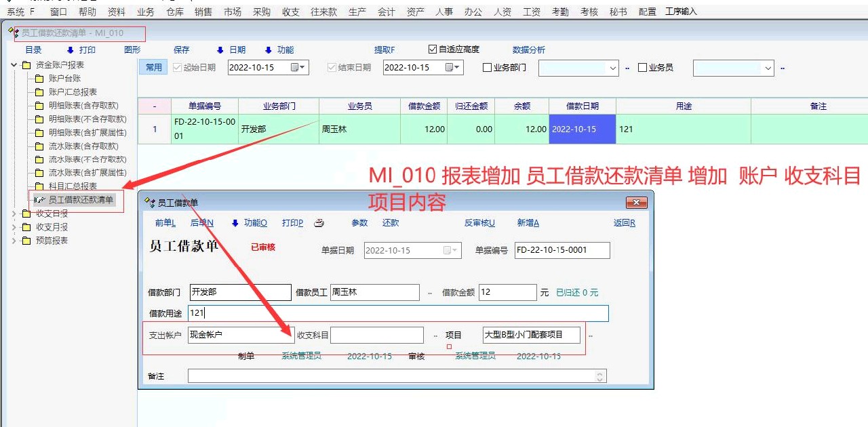
Task: Select the 员工借款还款清单 report icon
Action: pyautogui.click(x=39, y=200)
